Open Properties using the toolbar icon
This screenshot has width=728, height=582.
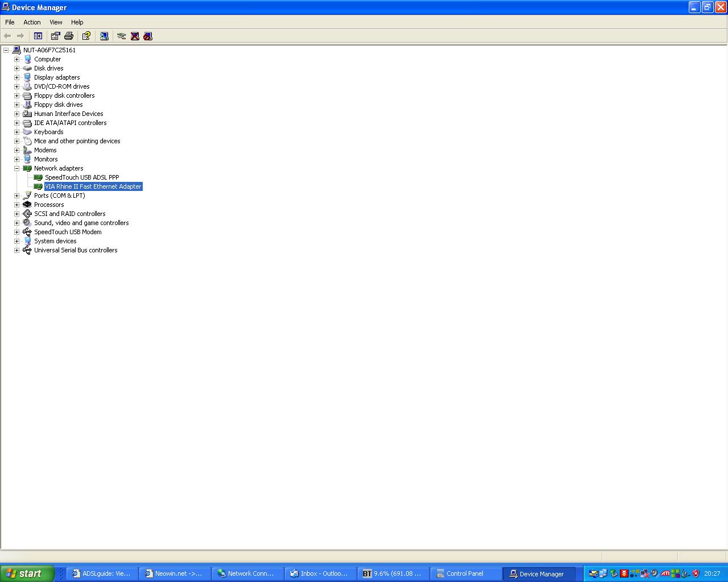click(x=55, y=36)
